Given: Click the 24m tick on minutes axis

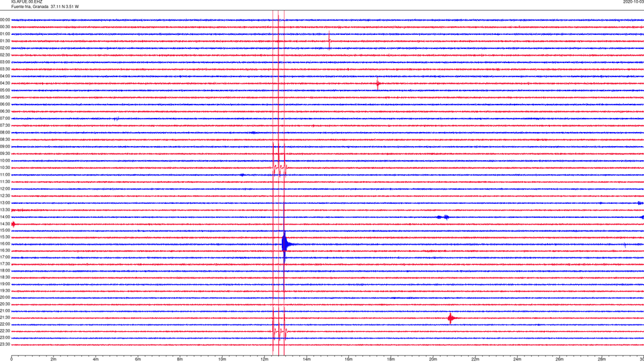Looking at the screenshot, I should (517, 359).
